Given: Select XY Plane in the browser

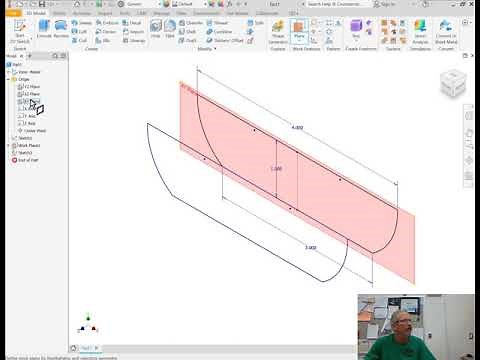Looking at the screenshot, I should coord(29,101).
